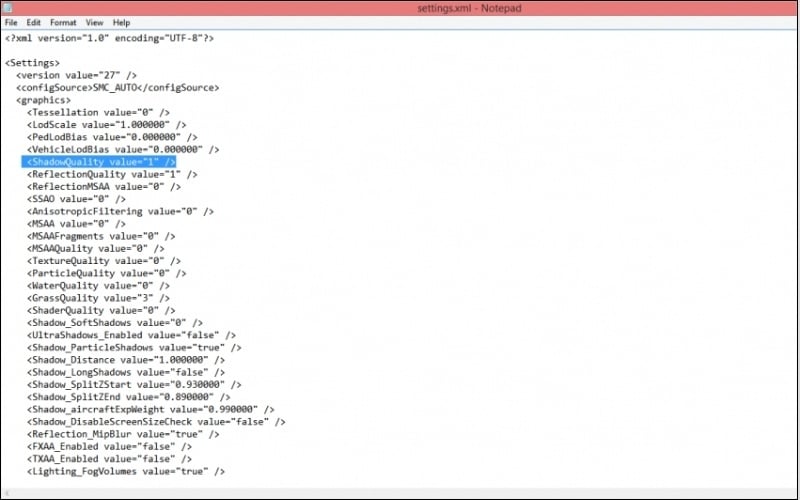This screenshot has height=500, width=800.
Task: Click the highlighted ShadowQuality line
Action: (99, 162)
